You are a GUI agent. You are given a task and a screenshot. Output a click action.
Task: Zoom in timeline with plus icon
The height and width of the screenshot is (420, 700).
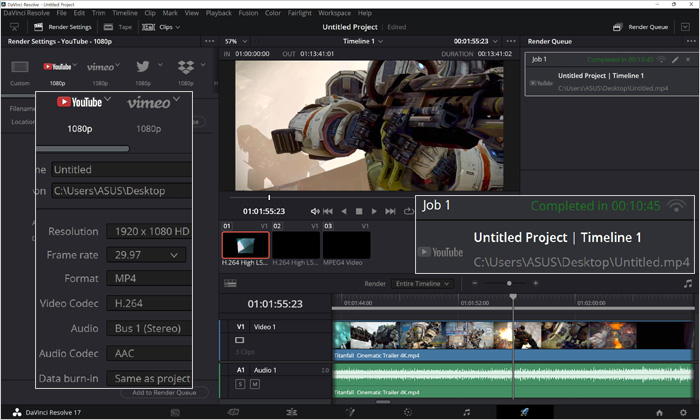point(535,283)
